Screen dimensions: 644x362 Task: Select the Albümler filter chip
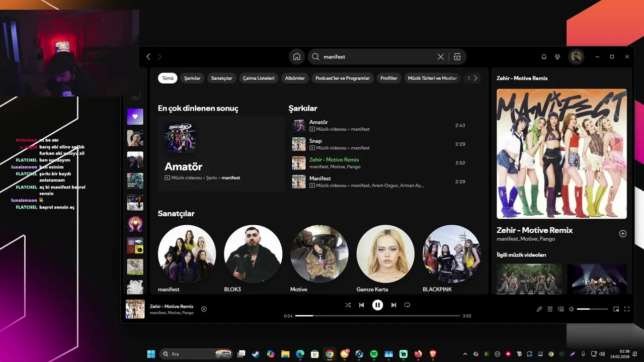(295, 78)
